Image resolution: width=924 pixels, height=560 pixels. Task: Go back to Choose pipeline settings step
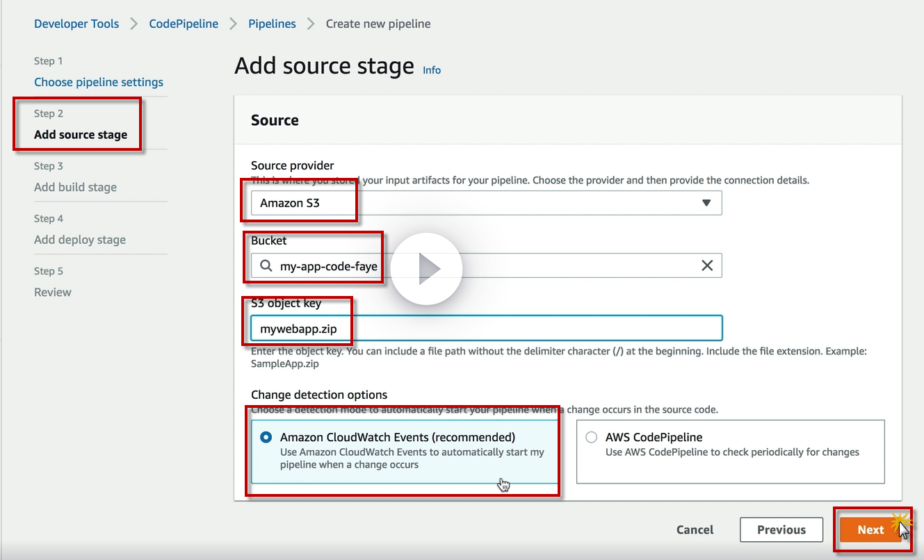99,82
